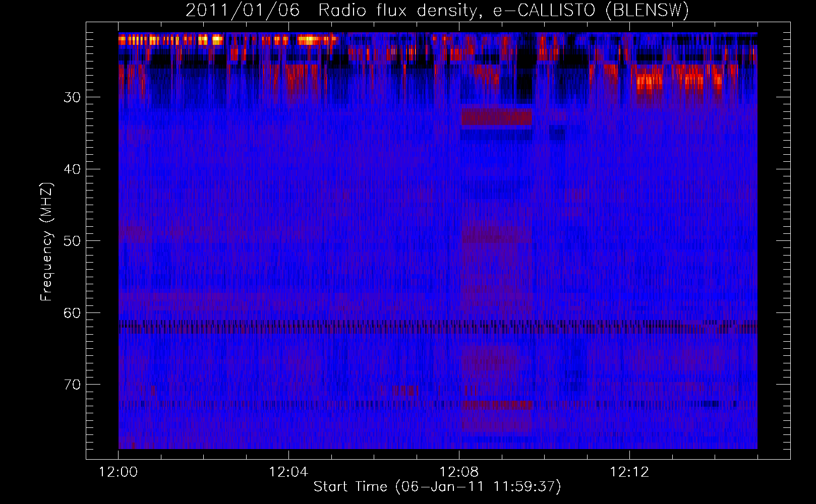Click the plot title 'Radio flux density, e-CALLISTO (BLENSW)'
816x504 pixels.
click(x=503, y=11)
